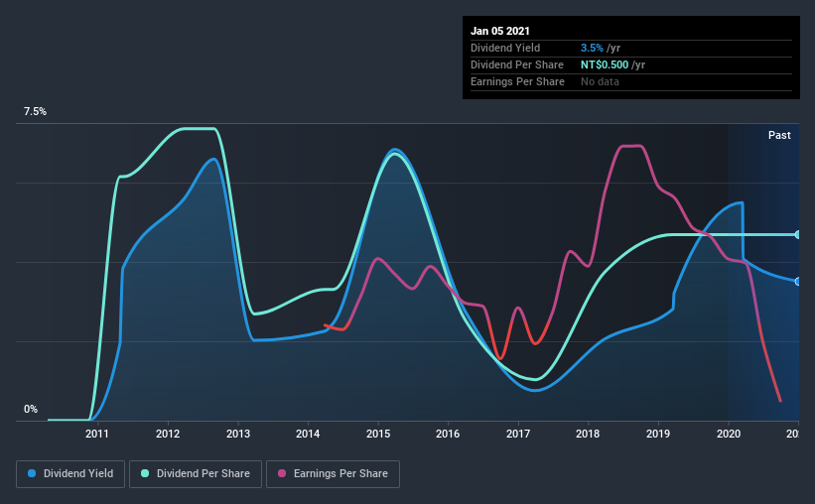Screen dimensions: 815x504
Task: Click the 2011 x-axis label
Action: tap(97, 434)
